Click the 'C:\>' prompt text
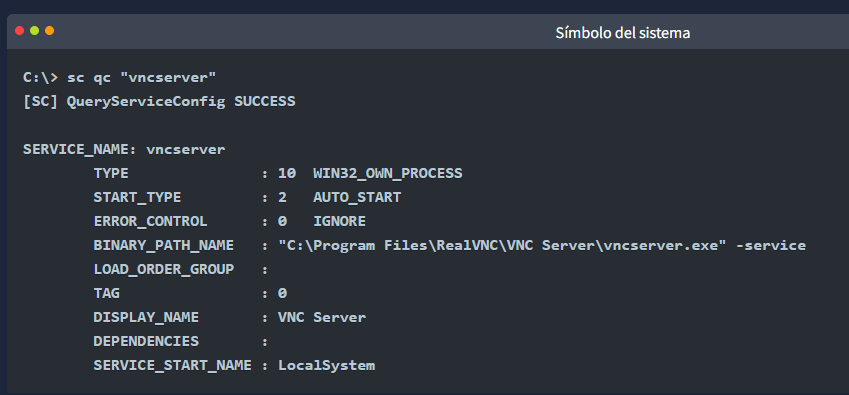849x395 pixels. (41, 78)
